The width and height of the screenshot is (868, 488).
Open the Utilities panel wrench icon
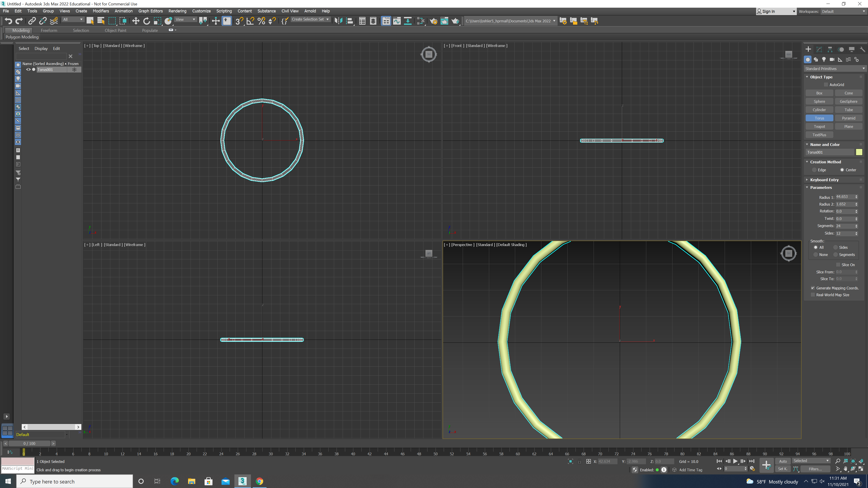tap(862, 49)
